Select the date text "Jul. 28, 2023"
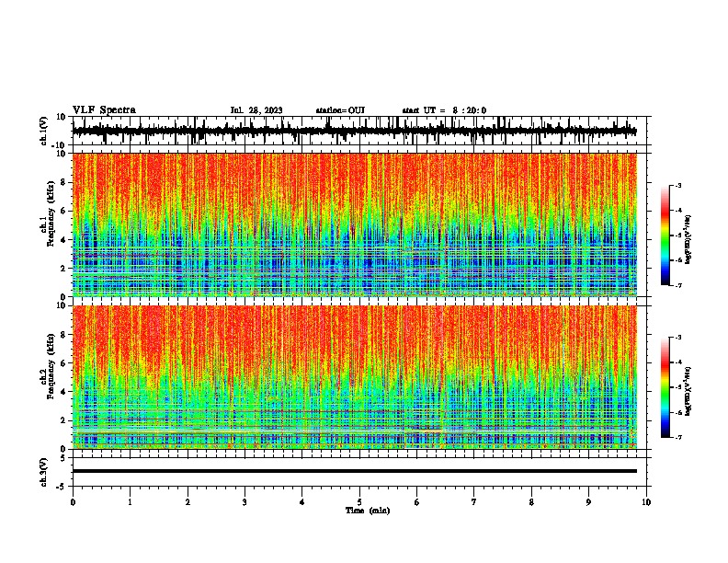Image resolution: width=728 pixels, height=563 pixels. coord(256,110)
